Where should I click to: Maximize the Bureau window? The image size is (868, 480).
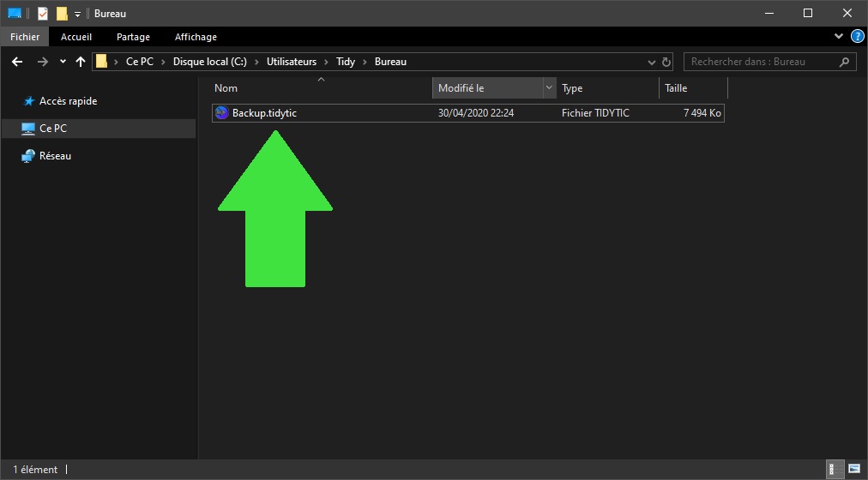(x=808, y=13)
